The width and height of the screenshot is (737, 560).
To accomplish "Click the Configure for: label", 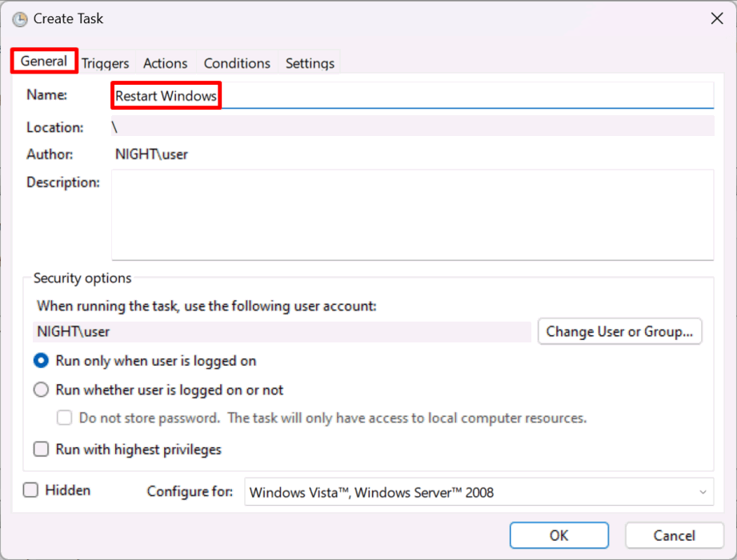I will 190,491.
